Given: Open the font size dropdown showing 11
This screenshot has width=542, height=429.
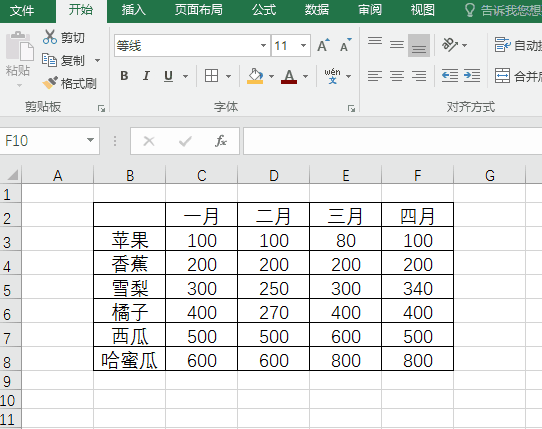Looking at the screenshot, I should pos(303,45).
